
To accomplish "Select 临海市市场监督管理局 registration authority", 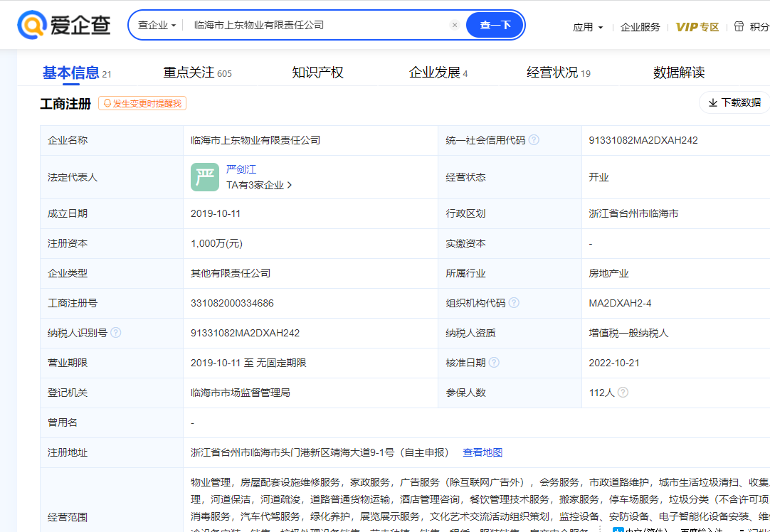I will [240, 393].
